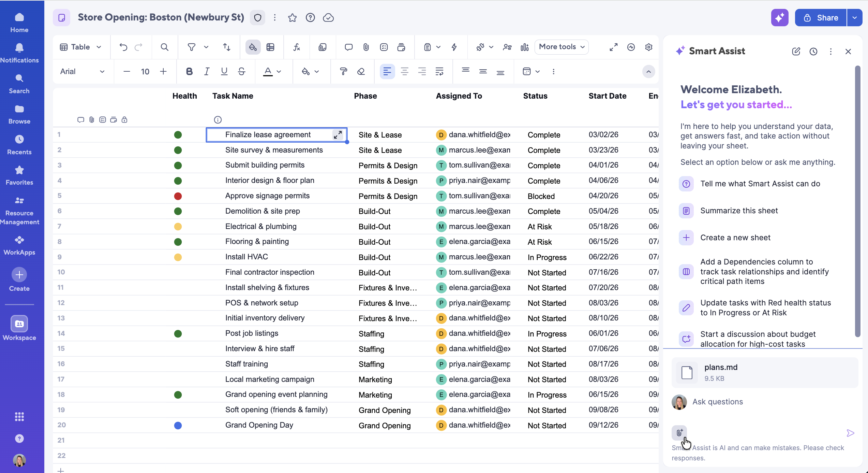Screen dimensions: 868x473
Task: Click the format painter icon
Action: click(x=343, y=71)
